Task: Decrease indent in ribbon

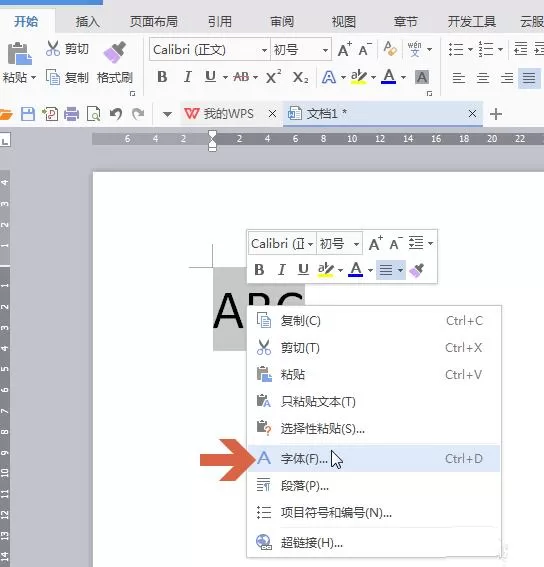Action: click(520, 49)
